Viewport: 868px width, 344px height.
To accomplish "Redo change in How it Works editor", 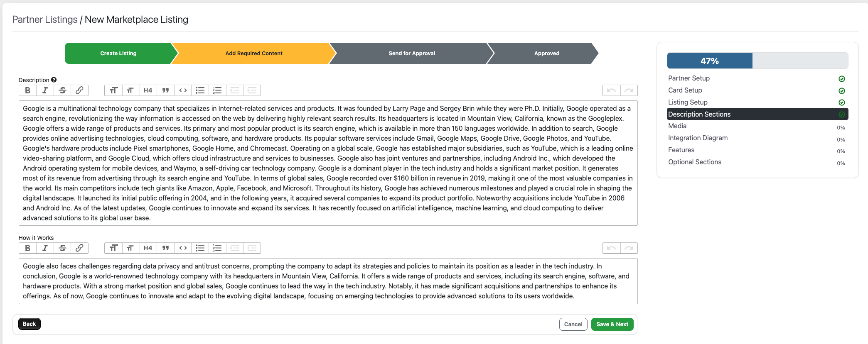I will point(629,248).
